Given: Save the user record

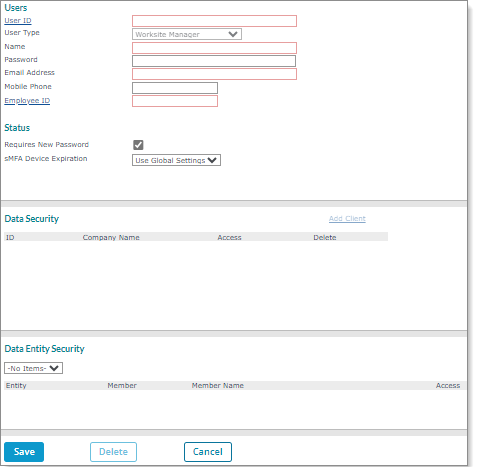Looking at the screenshot, I should tap(24, 452).
